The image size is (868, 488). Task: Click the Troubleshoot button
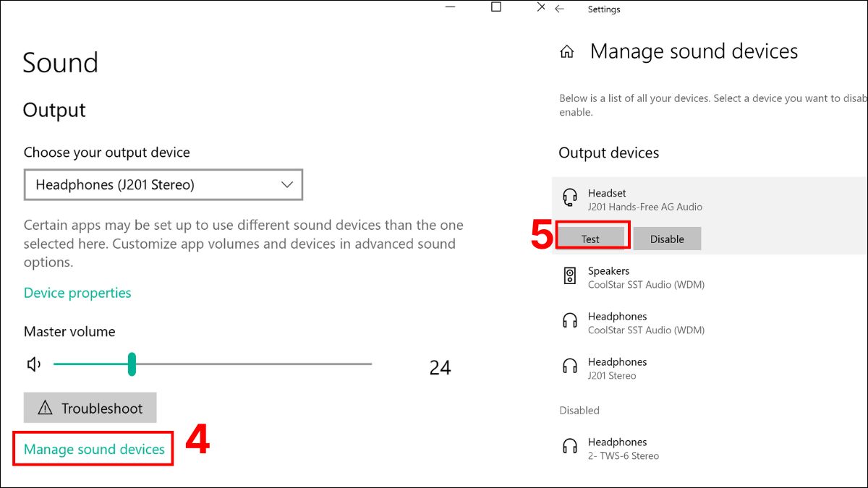coord(90,407)
